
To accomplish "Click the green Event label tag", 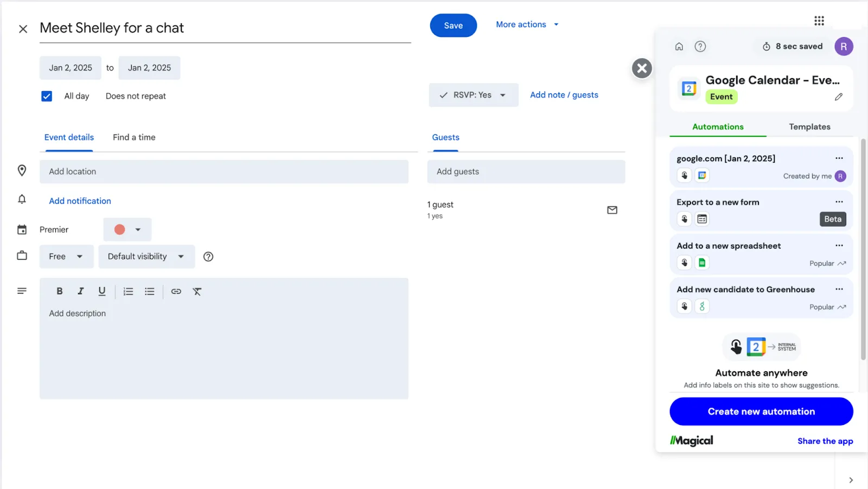I will (722, 97).
